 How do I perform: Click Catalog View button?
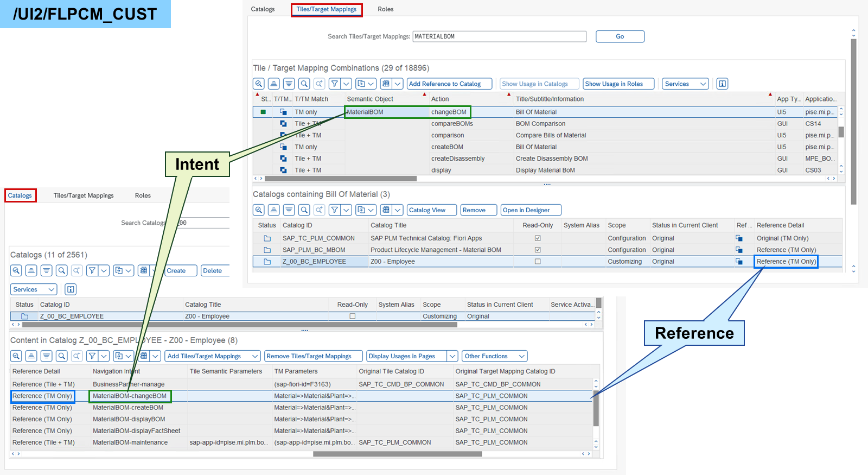coord(431,210)
